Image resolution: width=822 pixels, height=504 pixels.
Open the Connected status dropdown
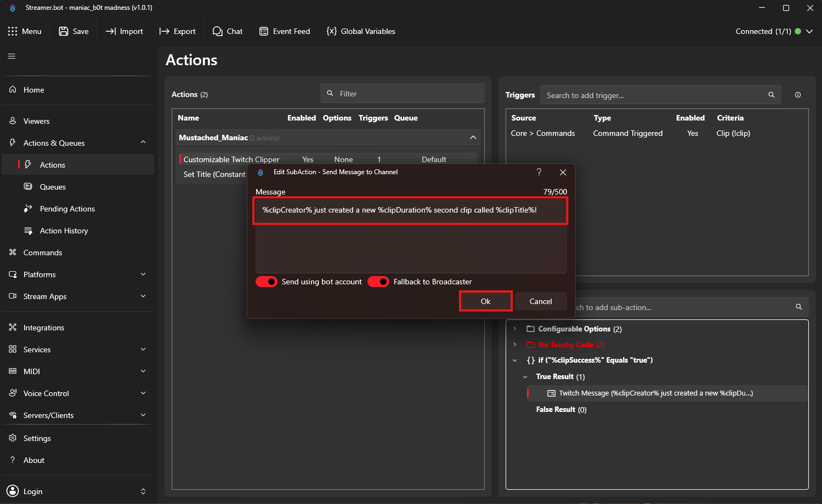click(x=809, y=31)
